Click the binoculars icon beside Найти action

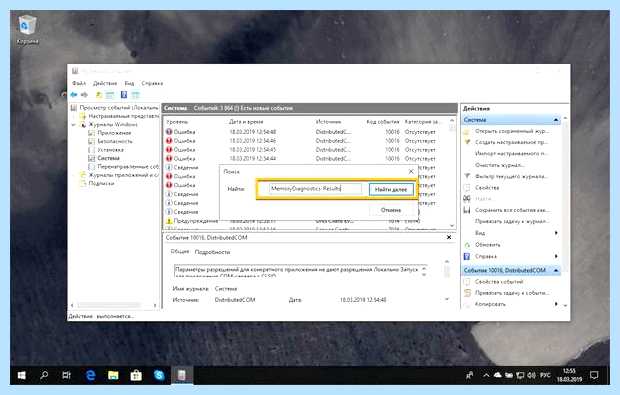point(467,198)
